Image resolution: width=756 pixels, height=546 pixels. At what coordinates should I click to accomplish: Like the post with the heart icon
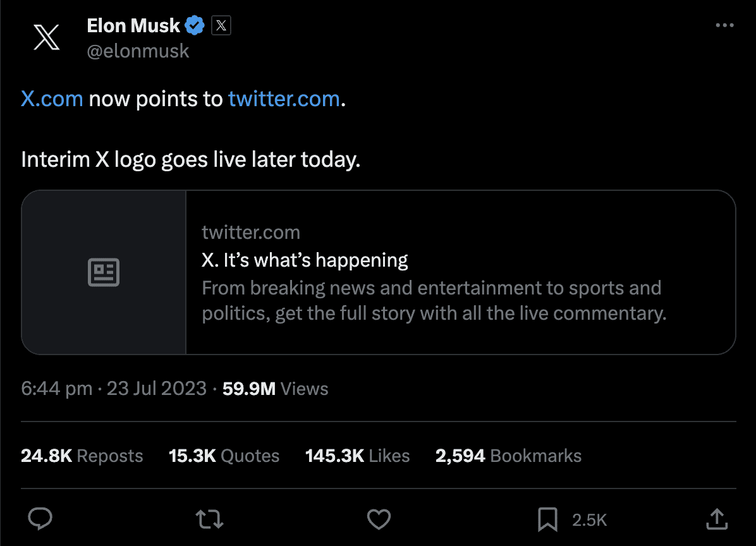pyautogui.click(x=379, y=519)
